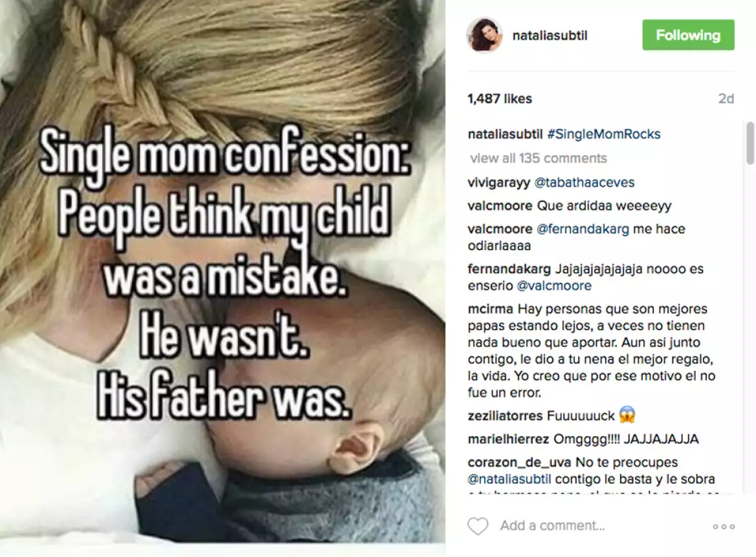Visit zeziliatorres's profile
The width and height of the screenshot is (756, 557).
[505, 416]
